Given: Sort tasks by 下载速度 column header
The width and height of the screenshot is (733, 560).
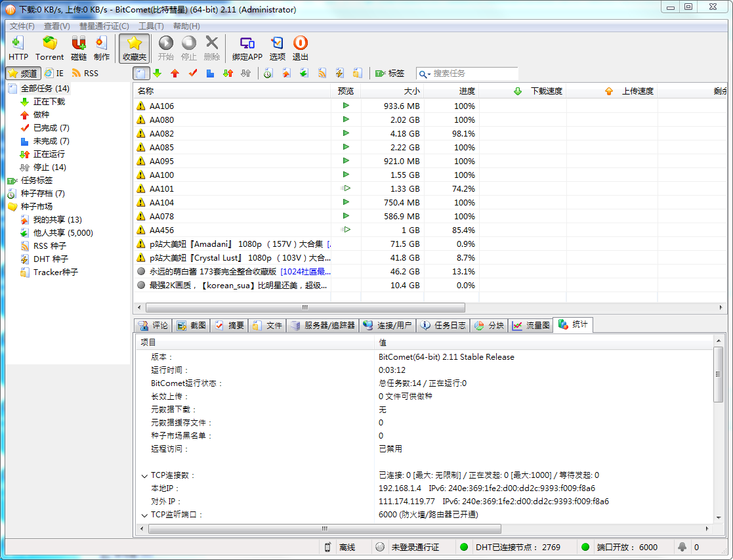Looking at the screenshot, I should pyautogui.click(x=522, y=91).
